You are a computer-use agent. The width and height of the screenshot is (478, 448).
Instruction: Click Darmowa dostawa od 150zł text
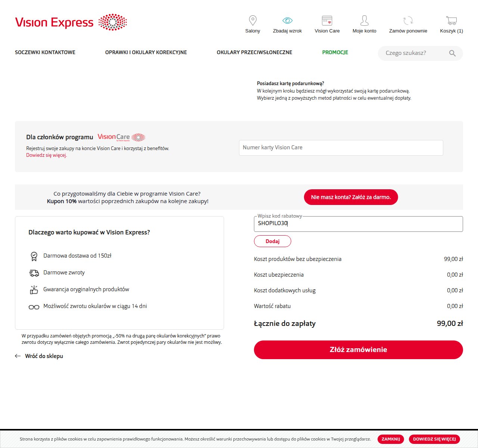click(77, 256)
